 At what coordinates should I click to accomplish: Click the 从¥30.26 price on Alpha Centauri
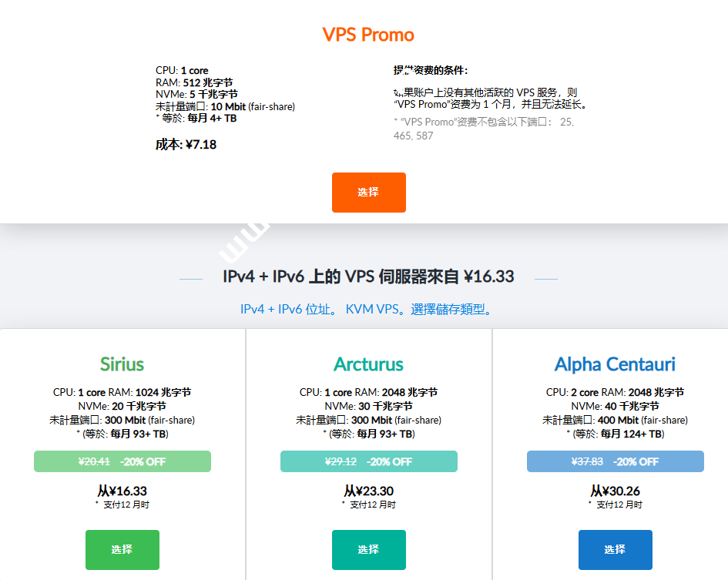(x=615, y=491)
